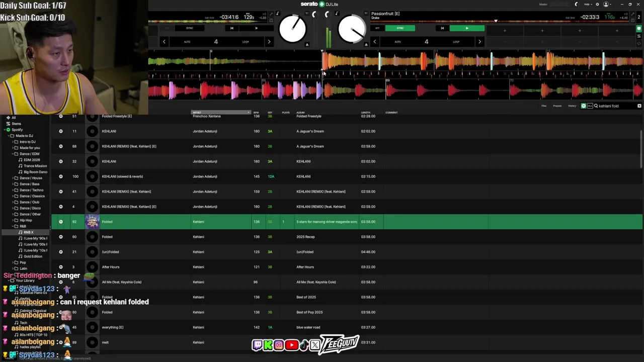This screenshot has width=644, height=362.
Task: Select the RNB X playlist
Action: tap(28, 232)
